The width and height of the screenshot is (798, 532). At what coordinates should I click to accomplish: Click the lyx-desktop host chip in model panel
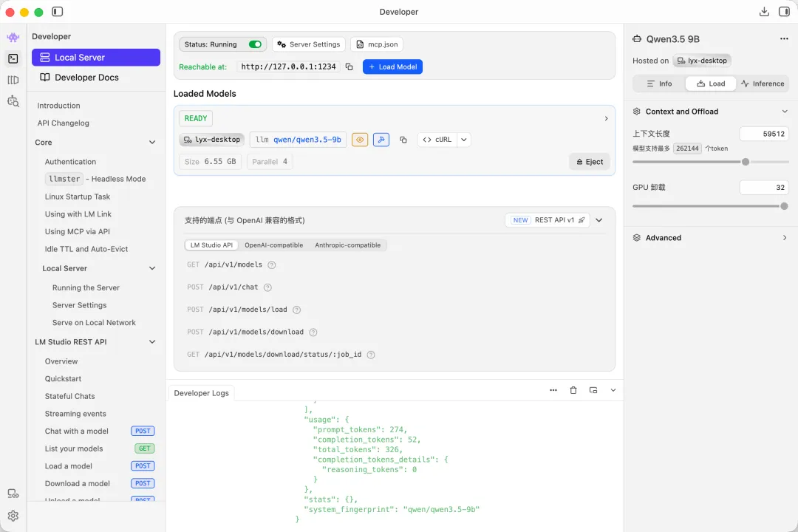pos(702,61)
